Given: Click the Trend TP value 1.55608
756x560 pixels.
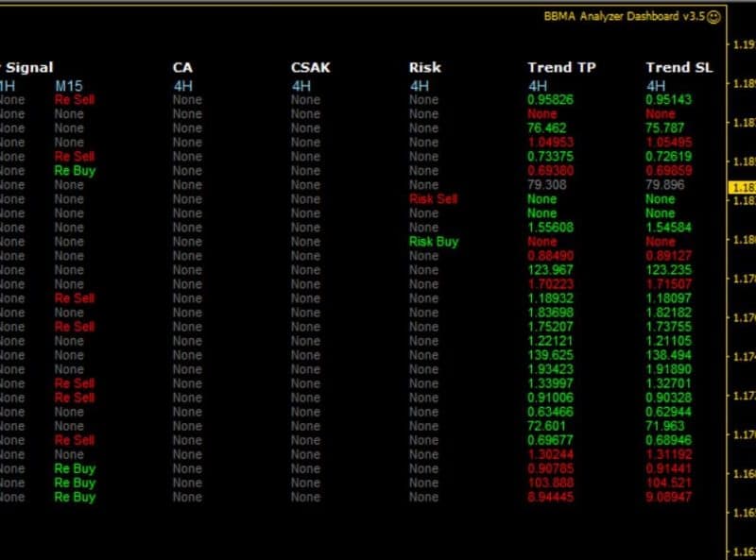Looking at the screenshot, I should [x=550, y=228].
